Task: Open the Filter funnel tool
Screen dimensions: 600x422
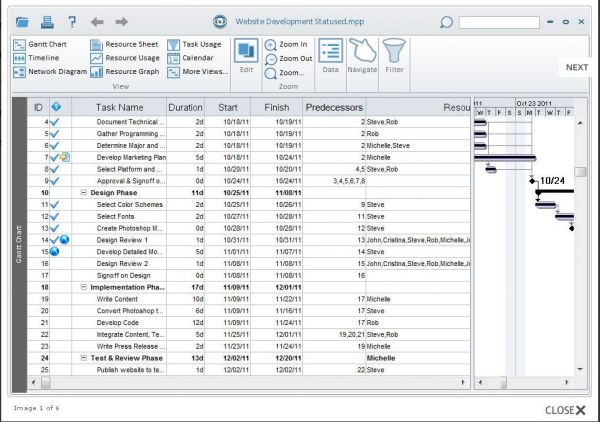Action: [x=394, y=56]
